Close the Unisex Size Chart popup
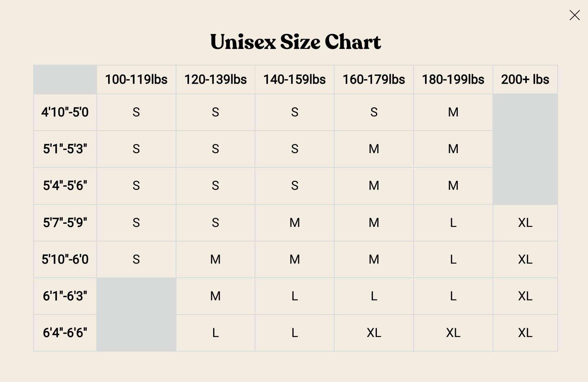Image resolution: width=588 pixels, height=382 pixels. click(x=575, y=15)
